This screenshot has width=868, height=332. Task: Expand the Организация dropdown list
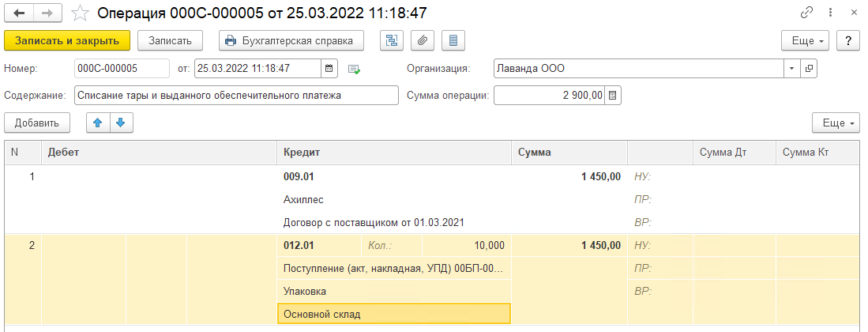point(791,69)
